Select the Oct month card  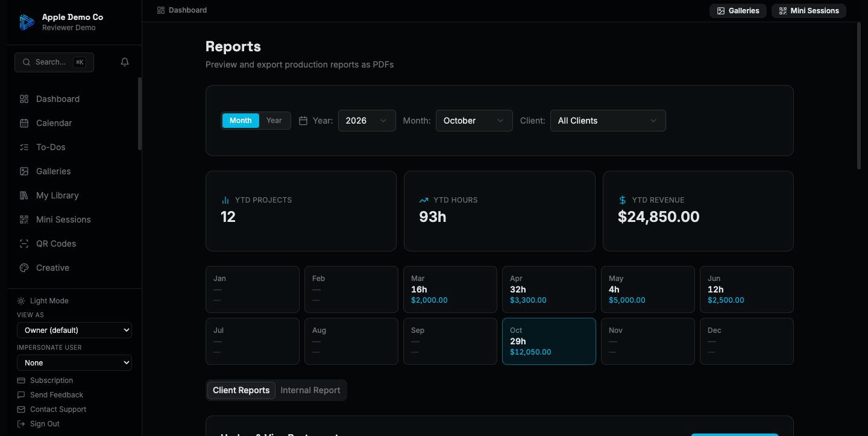549,341
